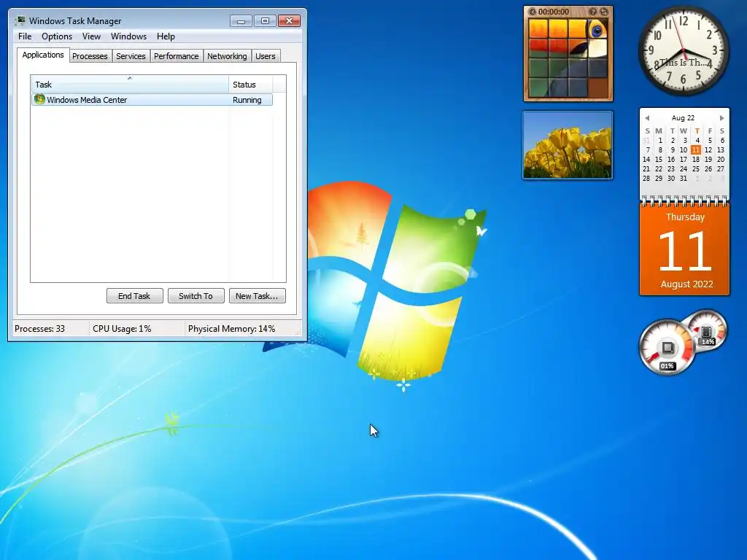747x560 pixels.
Task: Sort by the Status column header
Action: point(251,85)
